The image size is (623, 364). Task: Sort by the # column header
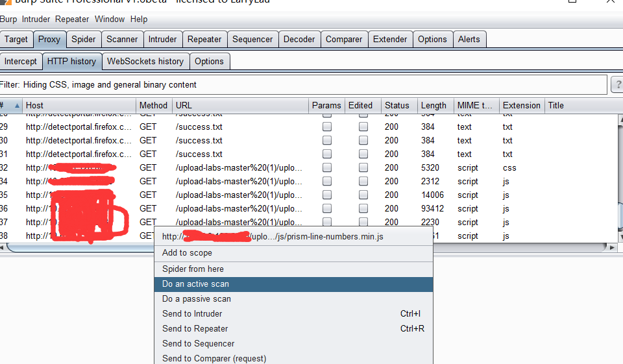11,105
